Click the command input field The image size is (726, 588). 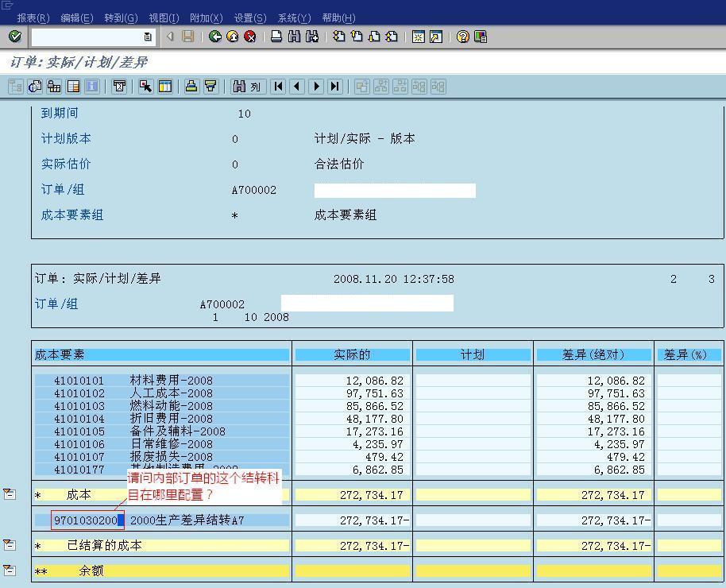pos(87,37)
